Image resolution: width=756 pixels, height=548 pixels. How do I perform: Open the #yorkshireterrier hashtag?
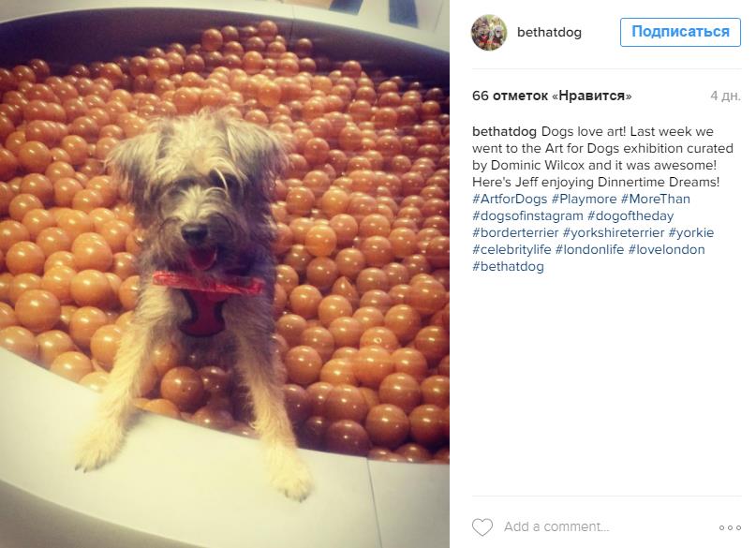tap(614, 233)
